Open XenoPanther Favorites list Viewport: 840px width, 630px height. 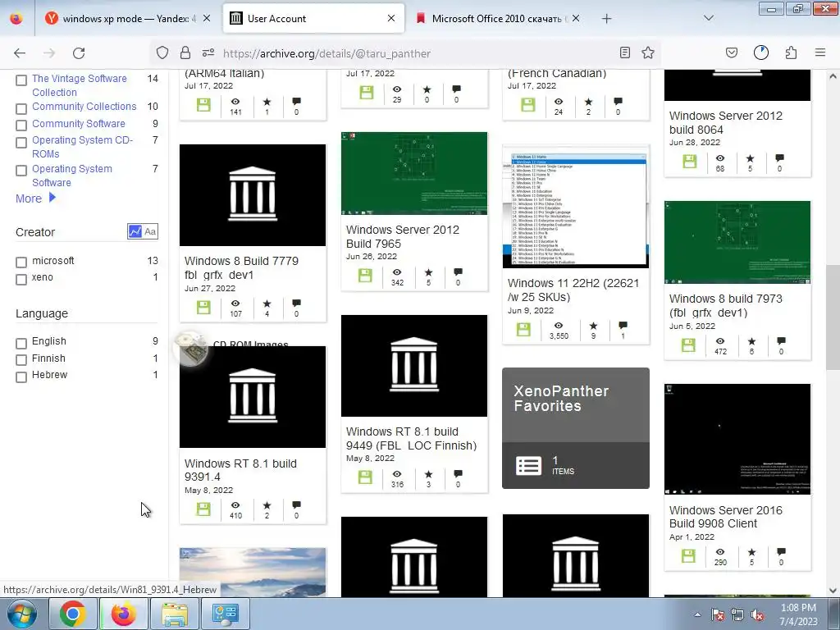coord(576,428)
